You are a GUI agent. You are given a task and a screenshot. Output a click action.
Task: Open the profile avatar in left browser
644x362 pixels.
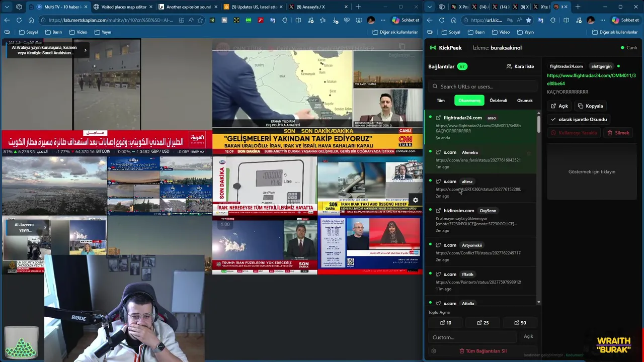[x=371, y=20]
